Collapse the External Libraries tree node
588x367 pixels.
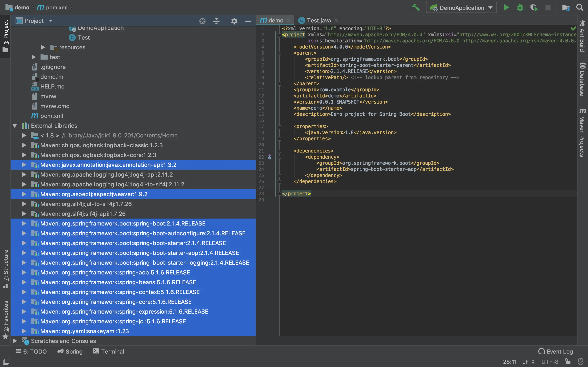[15, 126]
